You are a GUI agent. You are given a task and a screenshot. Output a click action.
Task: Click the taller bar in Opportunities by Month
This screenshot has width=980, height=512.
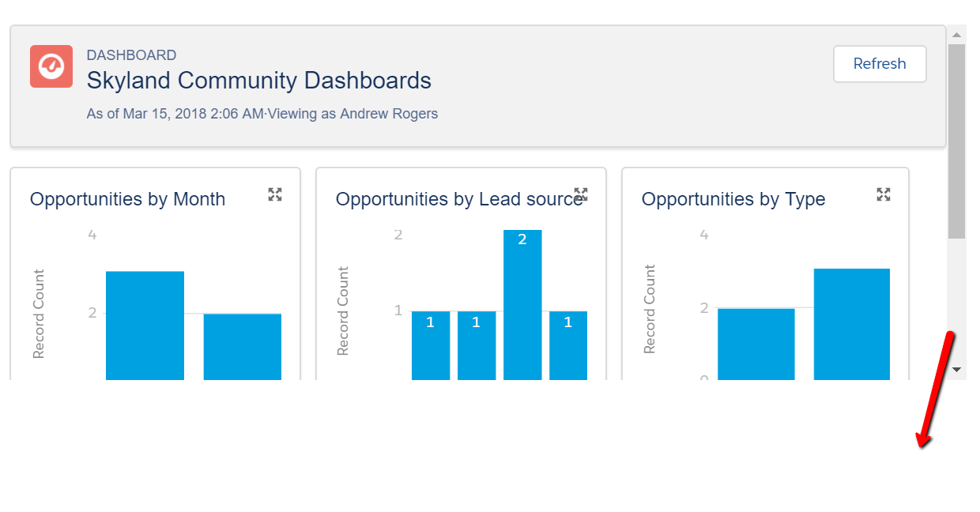pos(145,326)
